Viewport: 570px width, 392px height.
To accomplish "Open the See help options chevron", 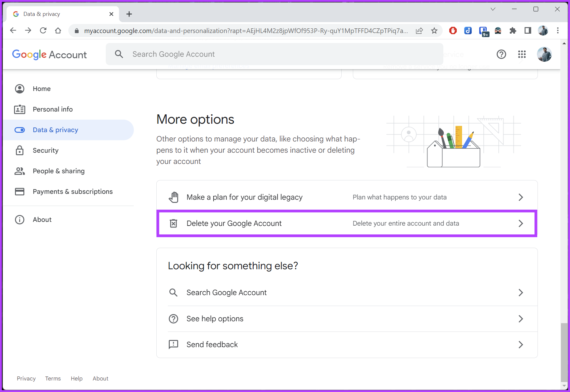I will (x=521, y=319).
